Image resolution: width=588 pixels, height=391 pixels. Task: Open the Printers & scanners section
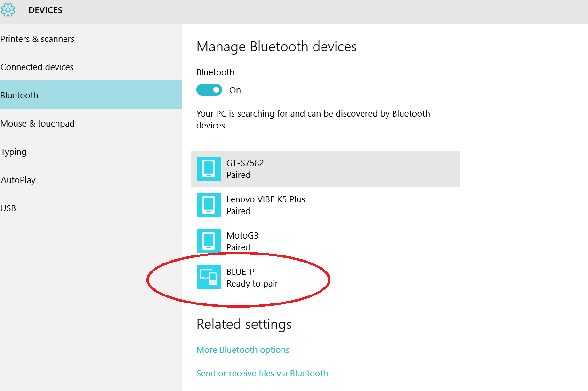click(38, 39)
